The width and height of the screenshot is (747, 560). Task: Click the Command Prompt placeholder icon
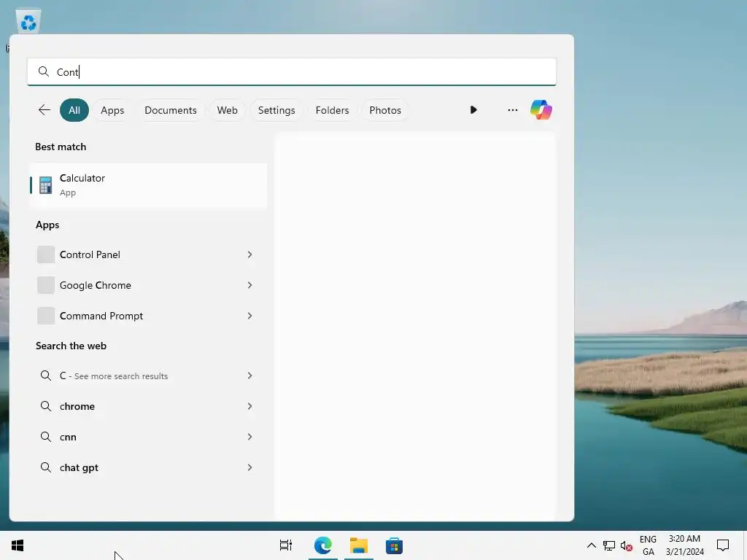(x=46, y=316)
